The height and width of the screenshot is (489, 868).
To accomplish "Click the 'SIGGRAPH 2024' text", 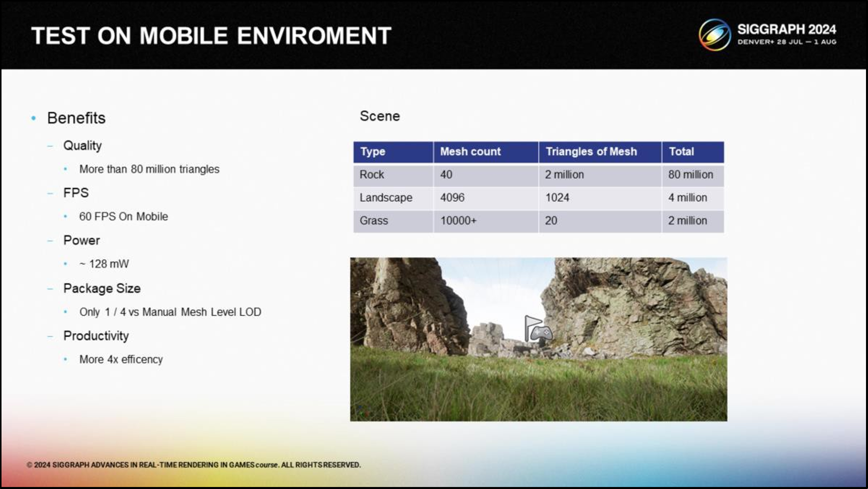I will pyautogui.click(x=787, y=30).
